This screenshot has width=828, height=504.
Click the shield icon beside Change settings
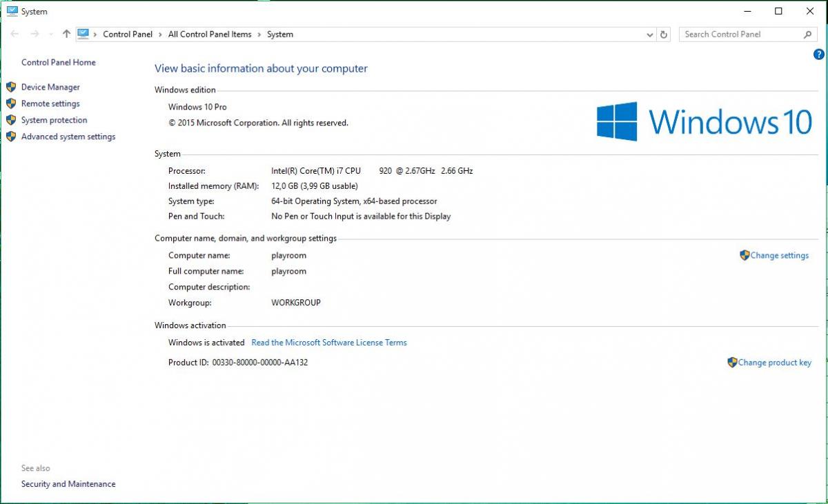[x=745, y=255]
